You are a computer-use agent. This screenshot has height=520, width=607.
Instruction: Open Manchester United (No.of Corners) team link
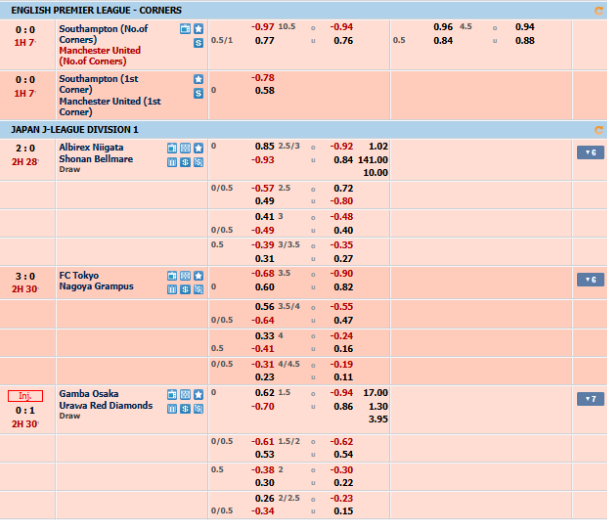coord(100,56)
